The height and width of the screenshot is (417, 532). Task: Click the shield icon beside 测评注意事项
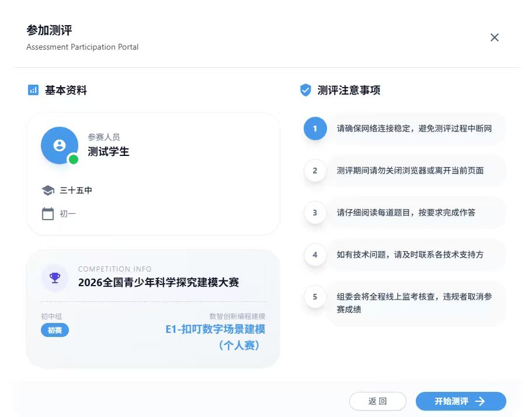pos(305,91)
